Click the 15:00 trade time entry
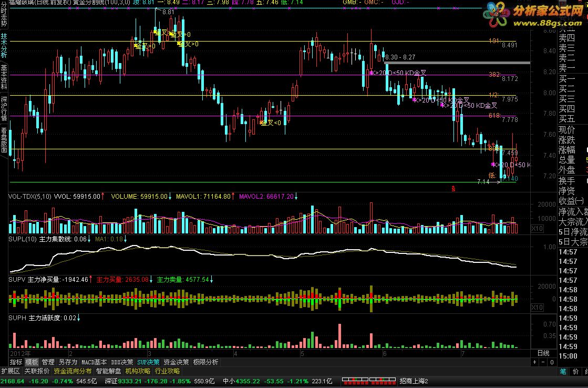 point(568,356)
